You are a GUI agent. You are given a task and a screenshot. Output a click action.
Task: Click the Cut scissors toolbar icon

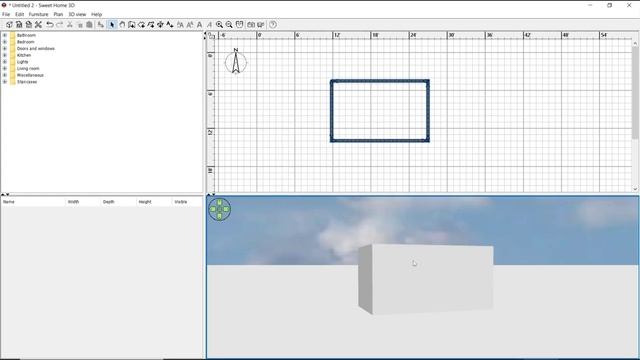[70, 24]
